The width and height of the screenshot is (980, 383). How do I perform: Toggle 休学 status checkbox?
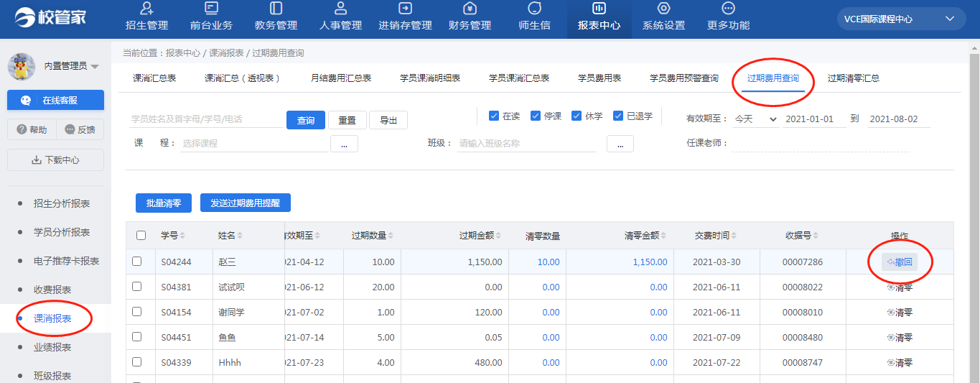[576, 116]
